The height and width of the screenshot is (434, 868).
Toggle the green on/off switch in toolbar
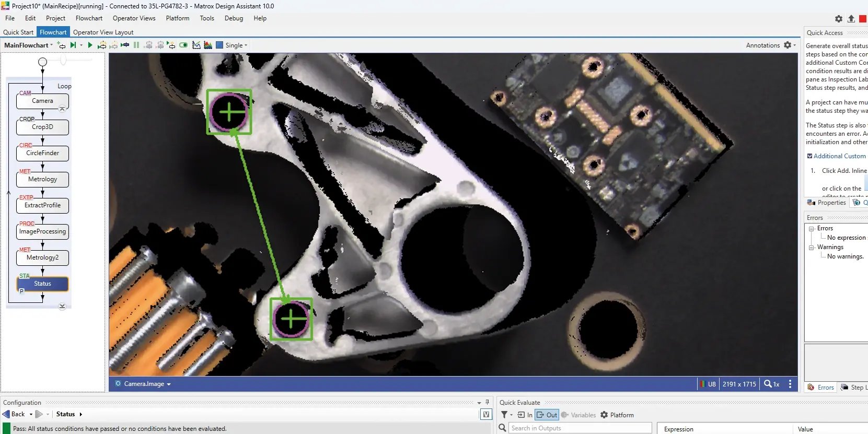pos(183,45)
